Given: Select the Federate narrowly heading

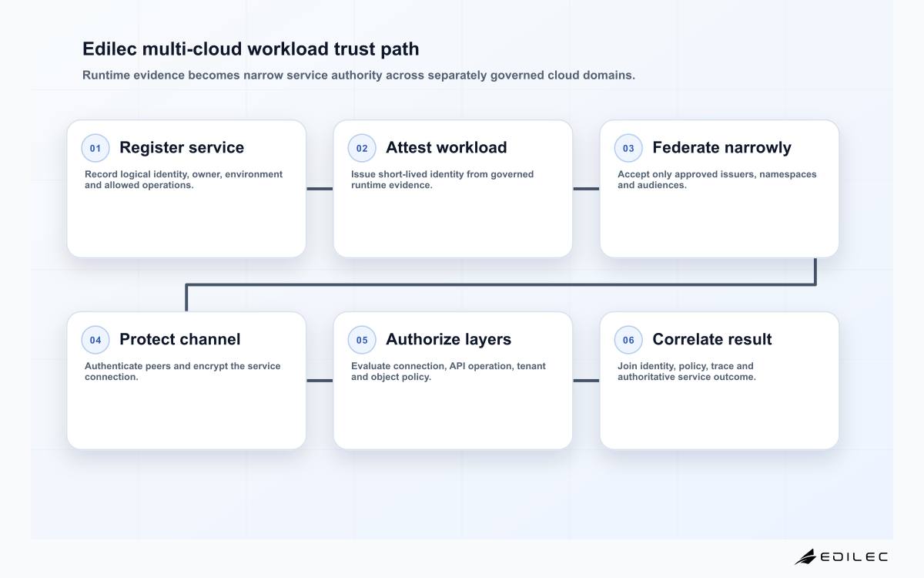Looking at the screenshot, I should pos(721,147).
